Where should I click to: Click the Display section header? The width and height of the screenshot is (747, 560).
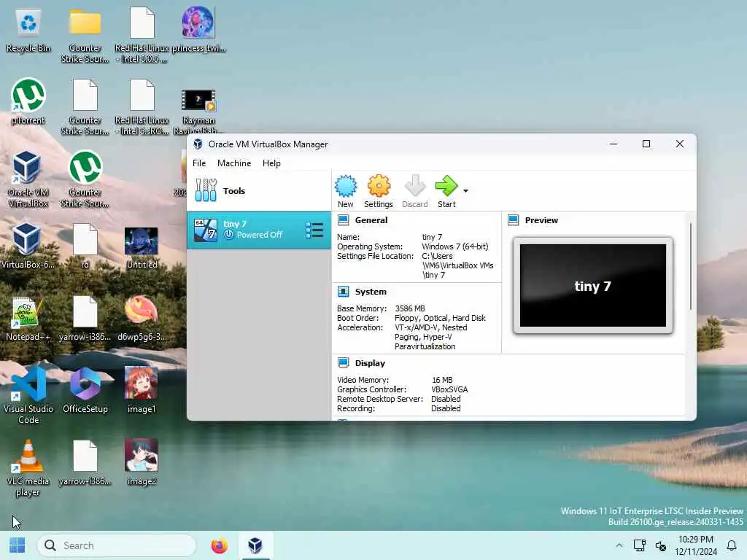coord(370,363)
